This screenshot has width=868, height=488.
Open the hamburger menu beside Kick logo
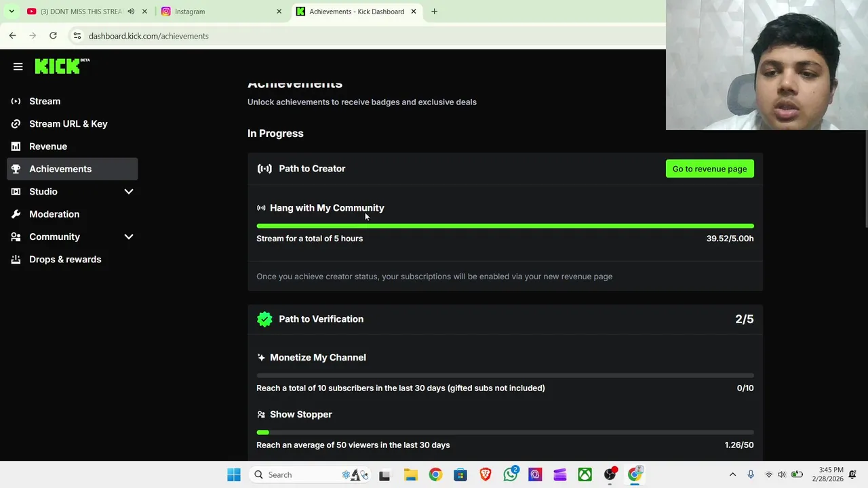[18, 66]
